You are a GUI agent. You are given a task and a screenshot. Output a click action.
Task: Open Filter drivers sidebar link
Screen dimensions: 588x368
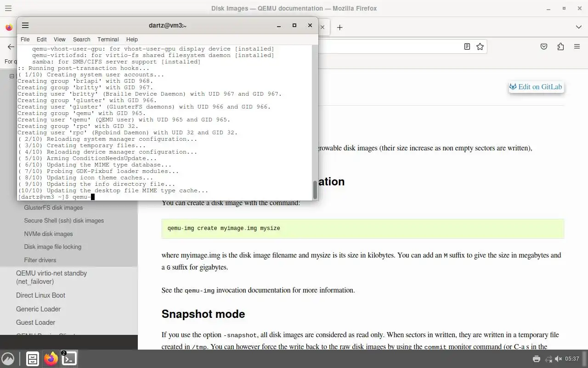pos(40,260)
